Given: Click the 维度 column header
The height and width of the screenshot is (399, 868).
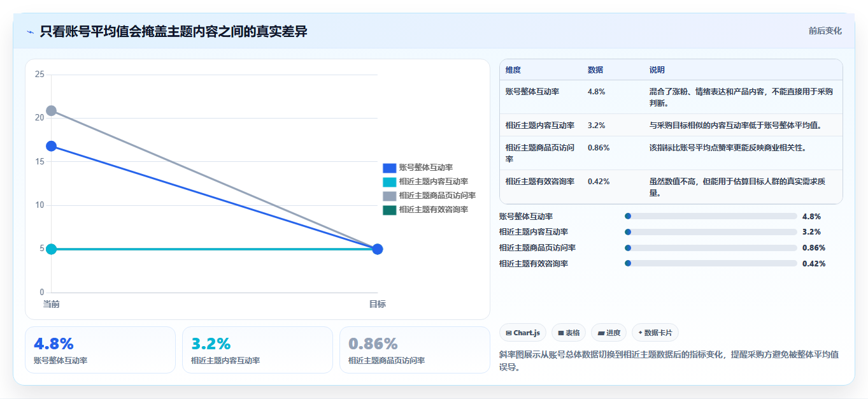Looking at the screenshot, I should pyautogui.click(x=513, y=70).
